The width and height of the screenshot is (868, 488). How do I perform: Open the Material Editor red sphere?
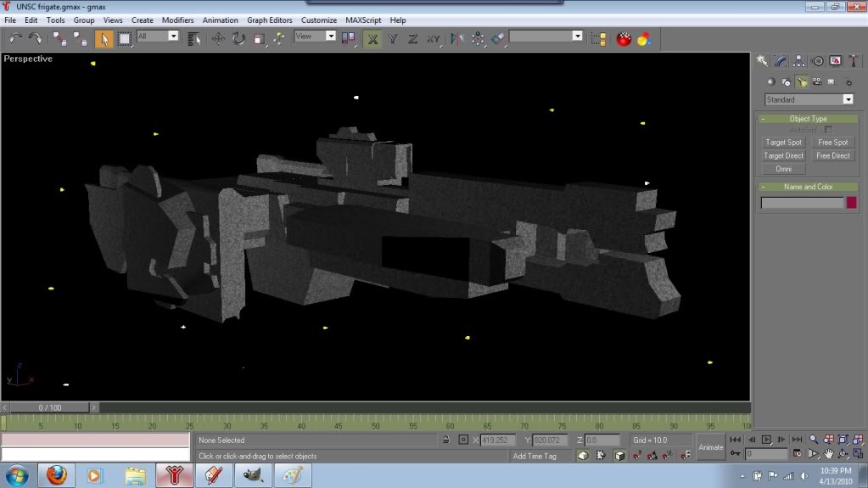[x=624, y=39]
